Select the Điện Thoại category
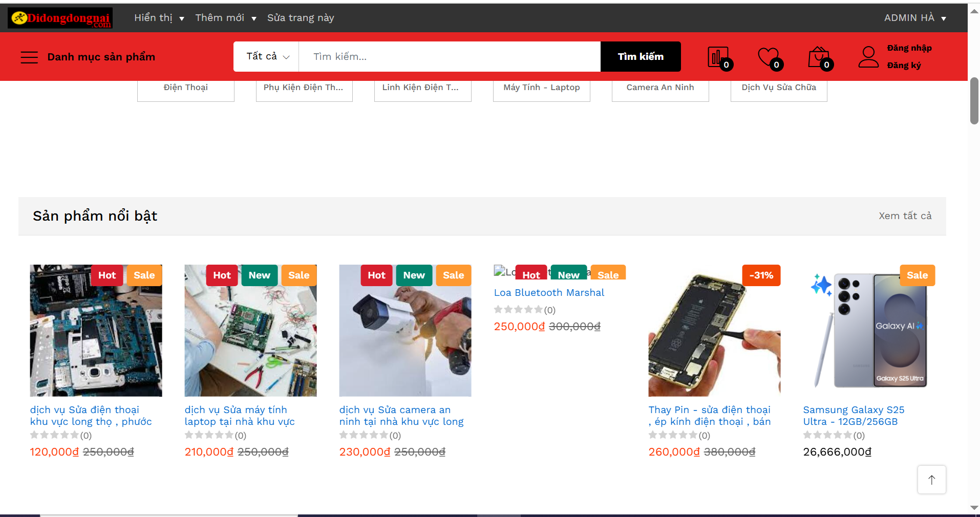980x517 pixels. pos(185,87)
